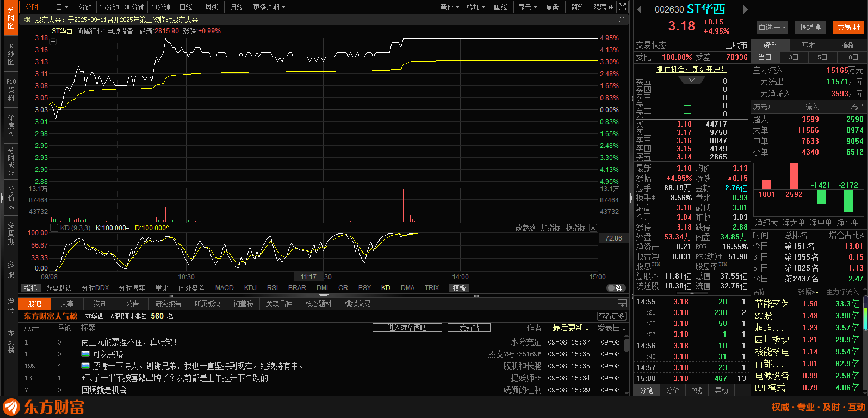Open the 更多周期 dropdown
868x418 pixels.
pos(269,7)
